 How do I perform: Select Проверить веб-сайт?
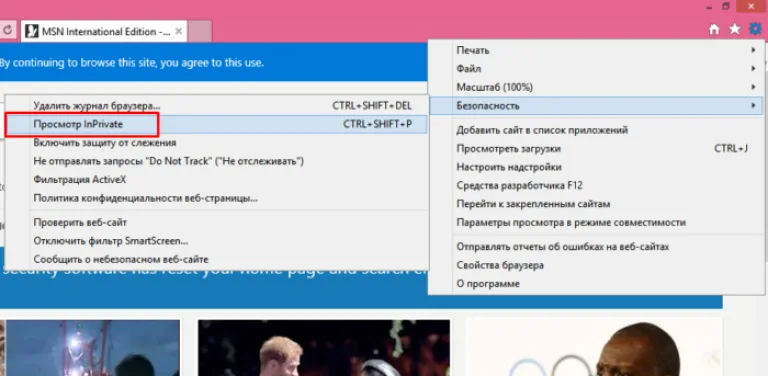pyautogui.click(x=216, y=223)
